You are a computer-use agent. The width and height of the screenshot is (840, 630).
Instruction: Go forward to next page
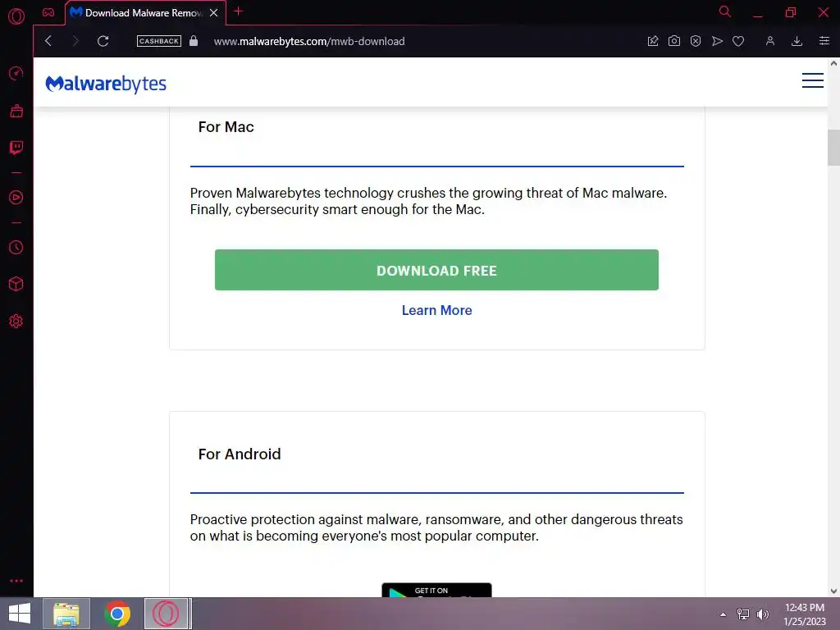75,41
